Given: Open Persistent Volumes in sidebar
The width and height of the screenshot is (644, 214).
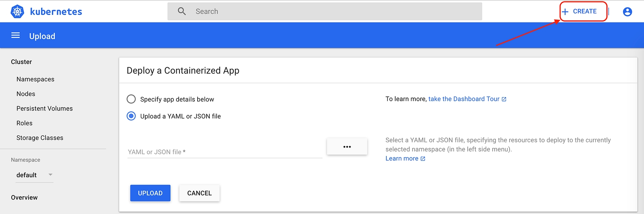Looking at the screenshot, I should 45,108.
